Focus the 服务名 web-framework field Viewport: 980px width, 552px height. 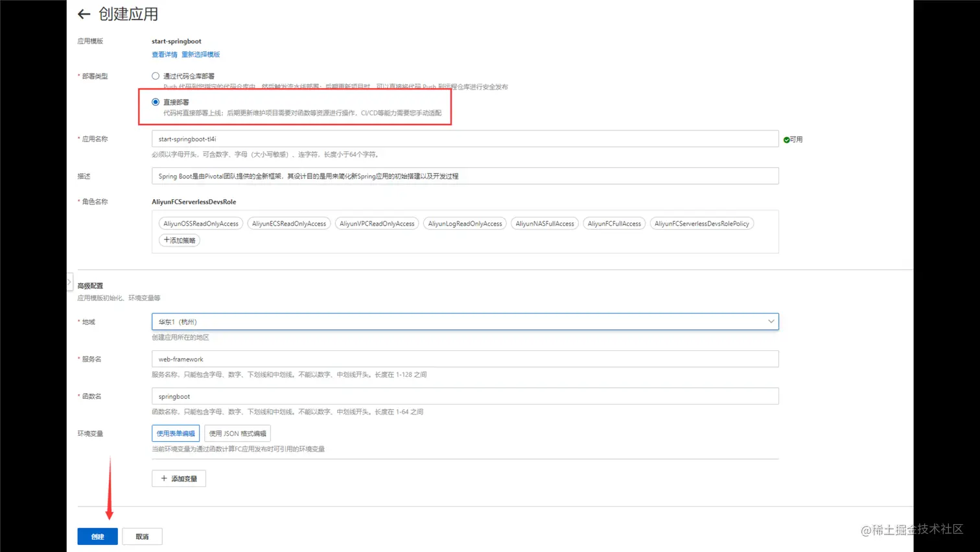click(465, 359)
